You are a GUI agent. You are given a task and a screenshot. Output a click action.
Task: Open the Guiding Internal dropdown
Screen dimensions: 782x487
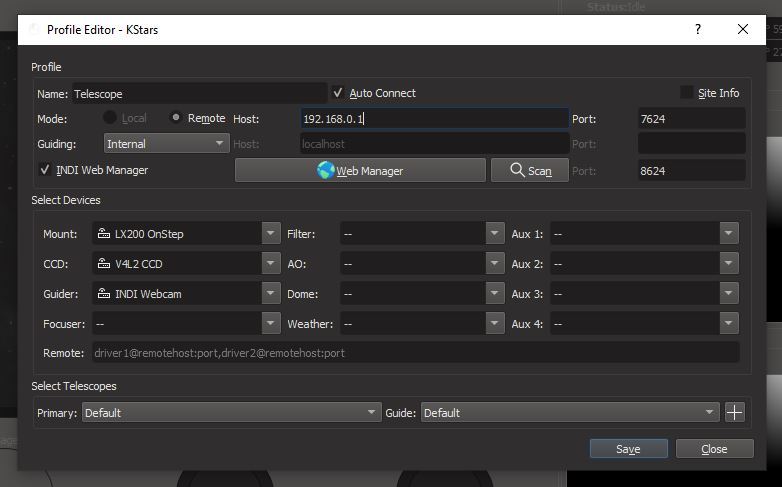(167, 144)
